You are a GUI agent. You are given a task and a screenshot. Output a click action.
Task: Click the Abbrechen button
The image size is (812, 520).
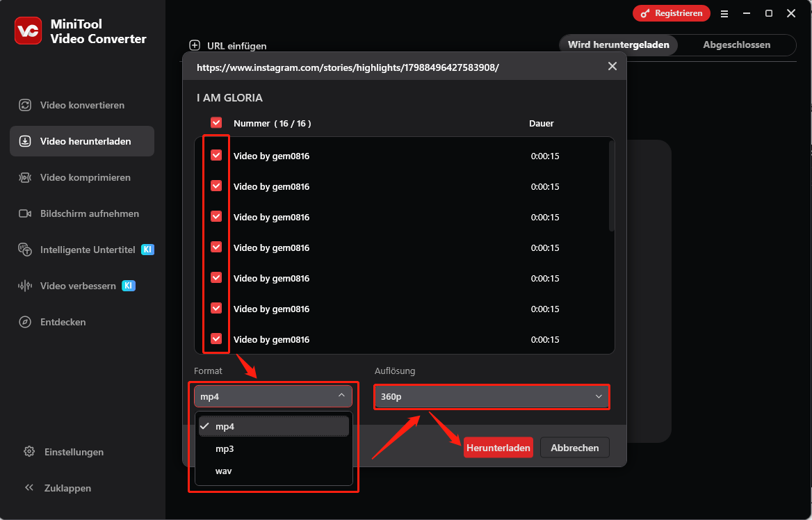[575, 448]
